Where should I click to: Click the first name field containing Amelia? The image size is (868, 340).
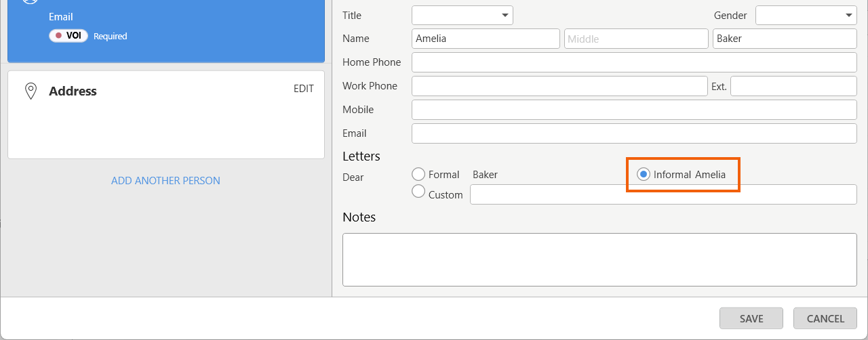(486, 39)
